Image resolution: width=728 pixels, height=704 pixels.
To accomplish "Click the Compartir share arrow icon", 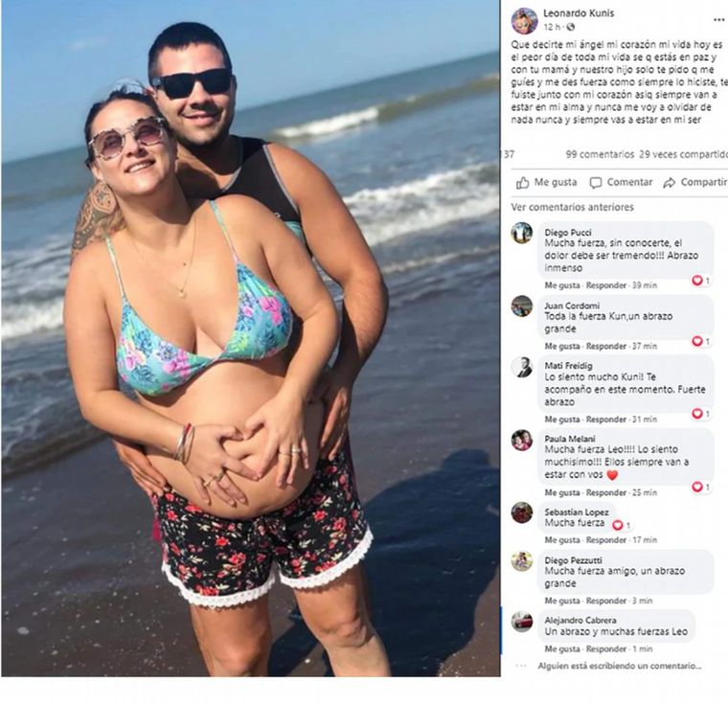I will 669,183.
